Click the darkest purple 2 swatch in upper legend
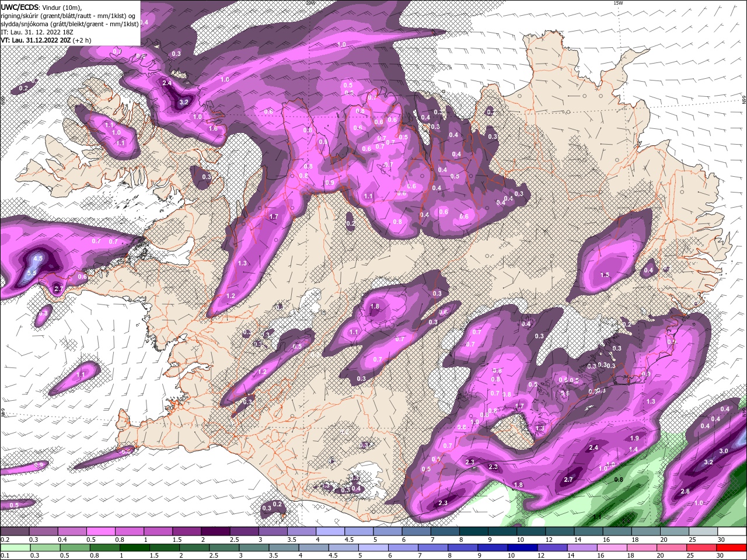Image resolution: width=747 pixels, height=560 pixels. click(x=215, y=531)
